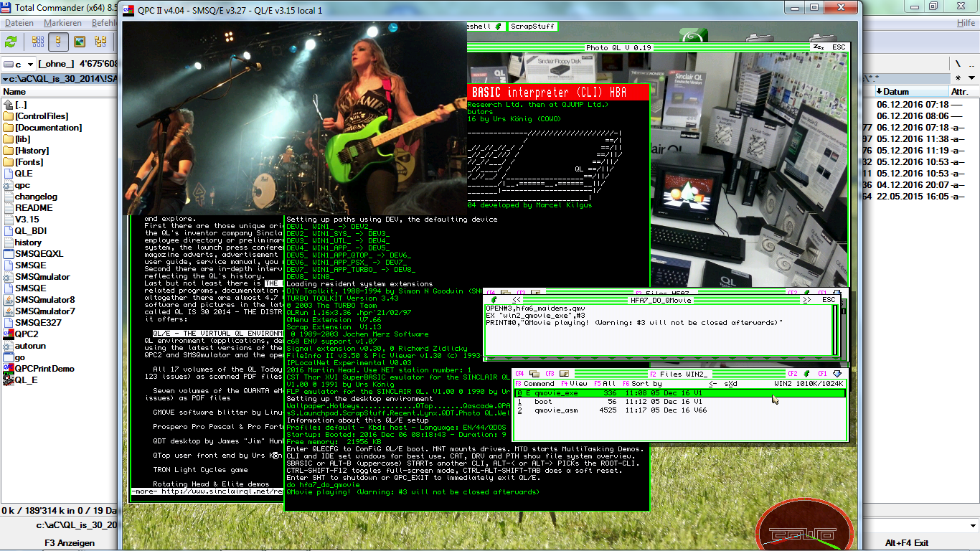The image size is (980, 551).
Task: Open the Hilfe menu
Action: click(x=966, y=23)
